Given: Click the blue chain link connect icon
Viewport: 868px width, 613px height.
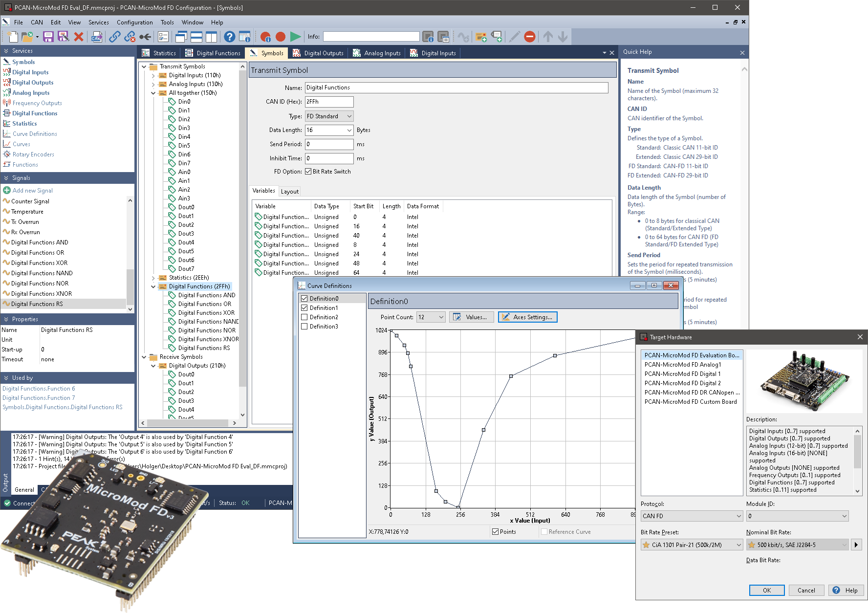Looking at the screenshot, I should [115, 37].
